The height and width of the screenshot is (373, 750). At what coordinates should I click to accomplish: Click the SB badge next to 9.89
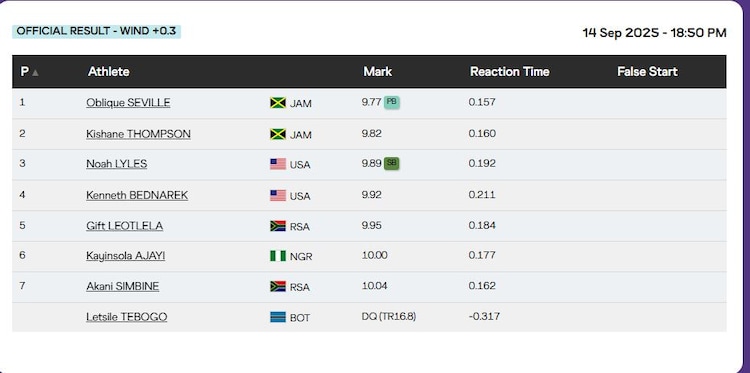[x=392, y=163]
